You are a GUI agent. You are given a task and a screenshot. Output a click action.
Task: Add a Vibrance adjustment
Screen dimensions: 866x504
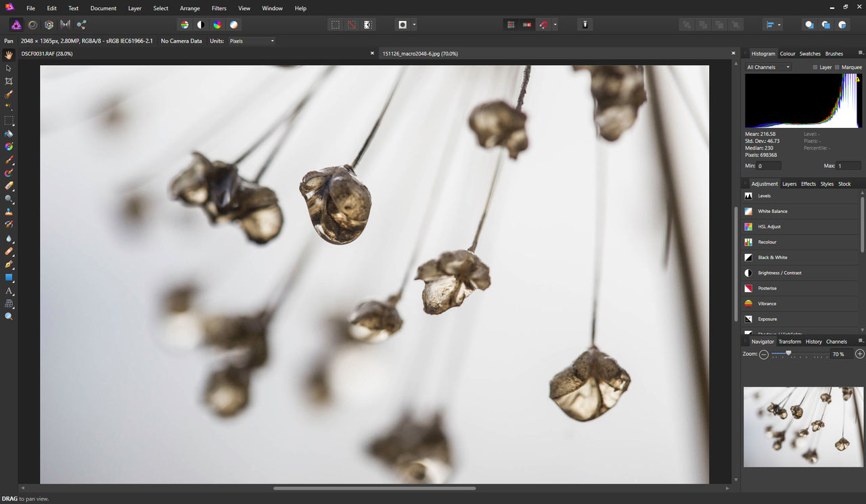800,303
